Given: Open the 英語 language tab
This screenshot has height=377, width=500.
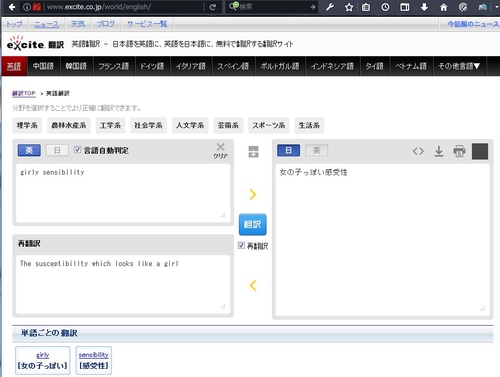Looking at the screenshot, I should tap(14, 66).
